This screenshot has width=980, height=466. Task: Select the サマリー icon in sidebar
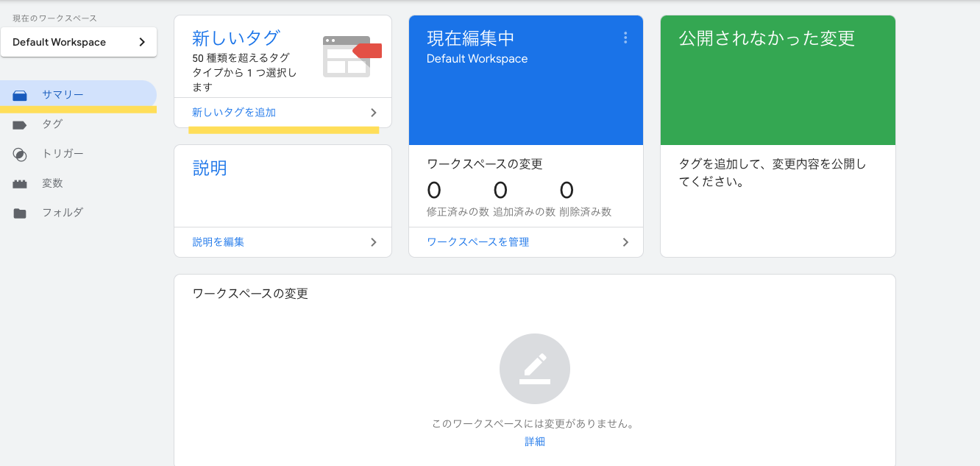click(20, 95)
